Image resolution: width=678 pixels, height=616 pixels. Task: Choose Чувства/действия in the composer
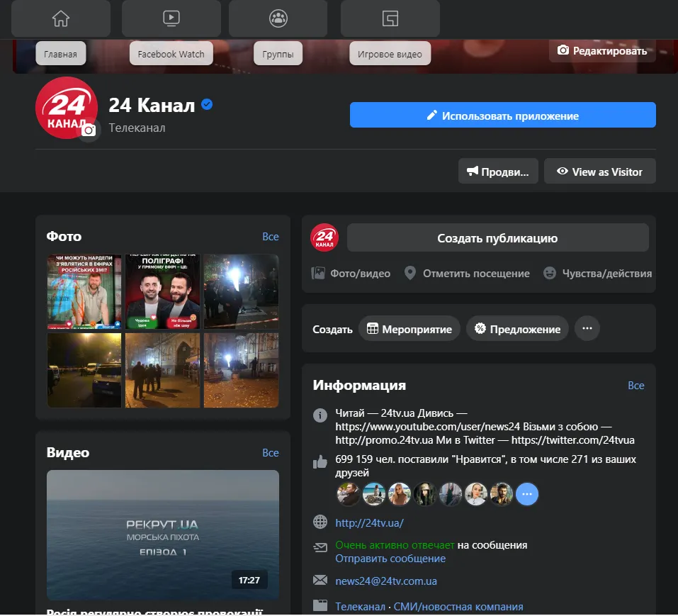(597, 273)
